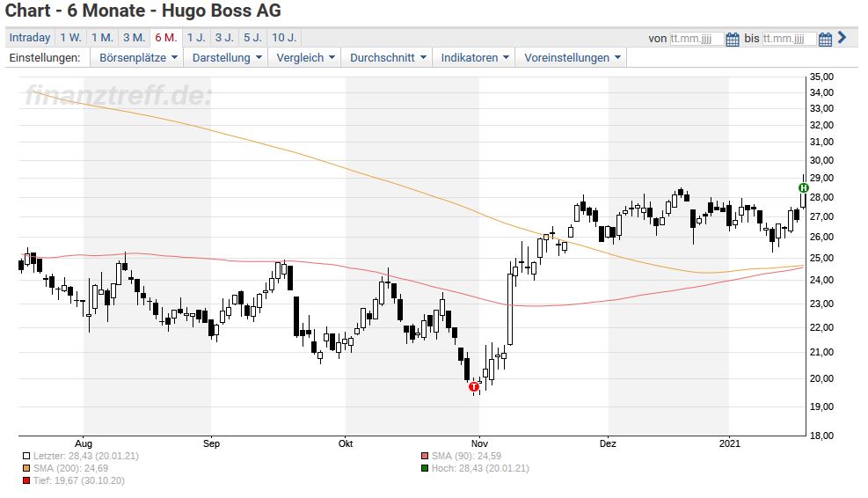Select the 5 J. time range tab
The height and width of the screenshot is (498, 868).
tap(253, 38)
